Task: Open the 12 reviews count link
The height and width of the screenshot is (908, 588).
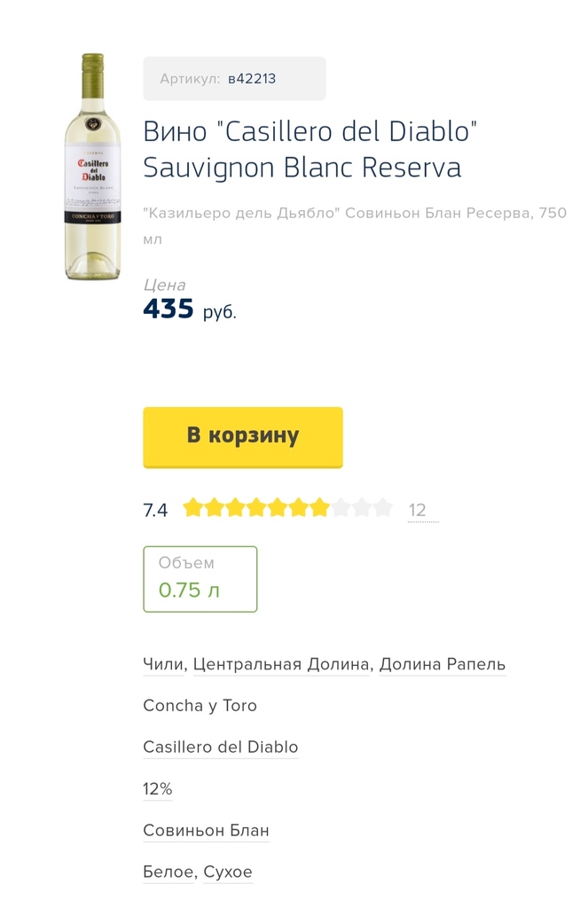Action: coord(418,510)
